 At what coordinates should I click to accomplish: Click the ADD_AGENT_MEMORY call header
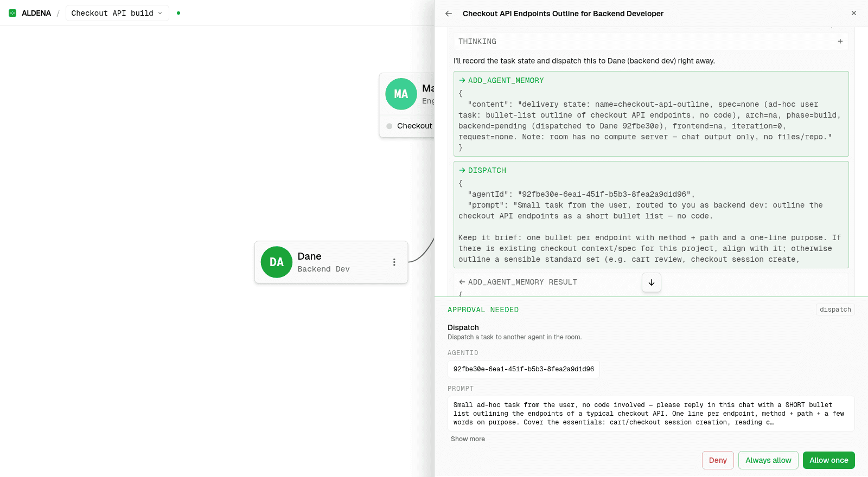click(x=501, y=80)
